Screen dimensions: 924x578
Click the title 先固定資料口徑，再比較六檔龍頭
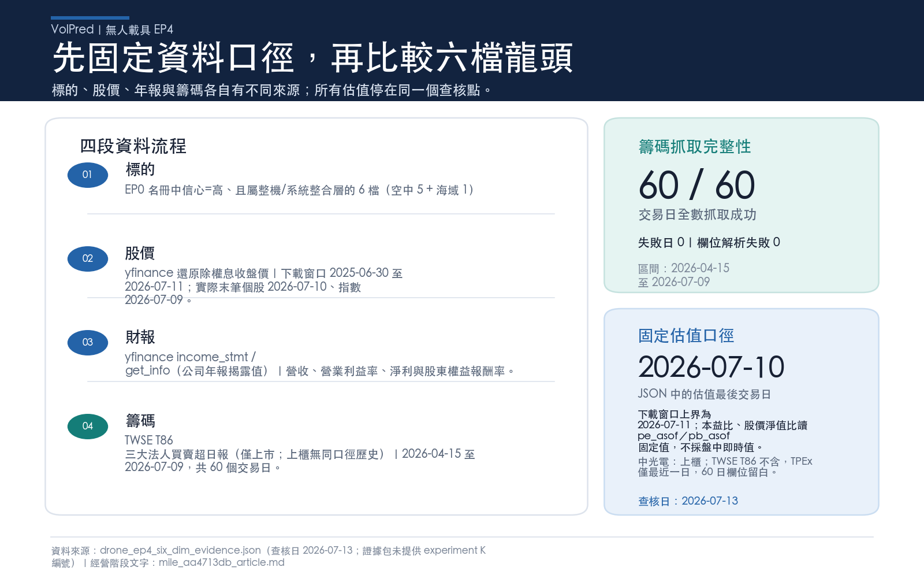pyautogui.click(x=312, y=58)
